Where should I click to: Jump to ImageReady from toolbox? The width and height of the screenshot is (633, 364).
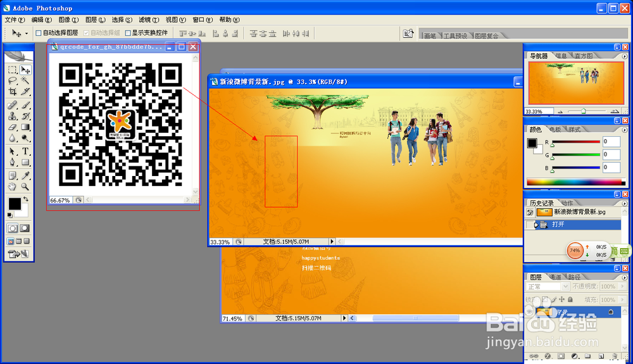tap(18, 254)
